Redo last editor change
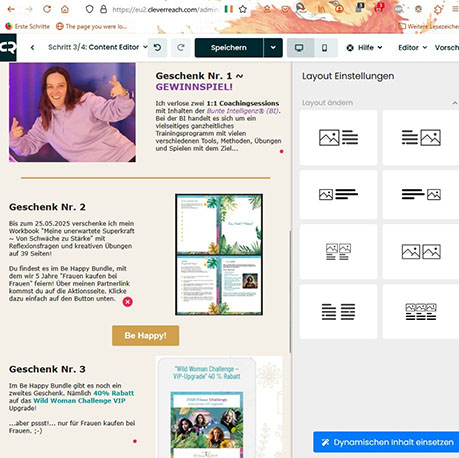Viewport: 459px width, 458px height. [181, 48]
